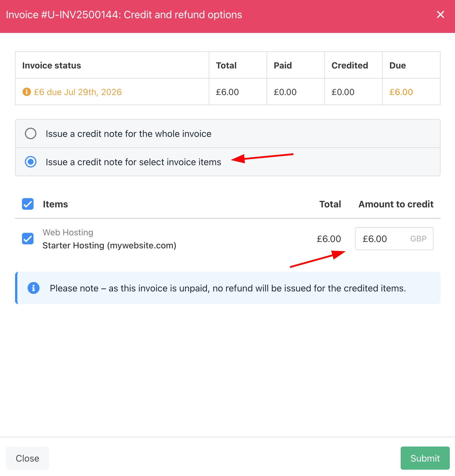455x476 pixels.
Task: Uncheck the Web Hosting item checkbox
Action: (x=28, y=239)
